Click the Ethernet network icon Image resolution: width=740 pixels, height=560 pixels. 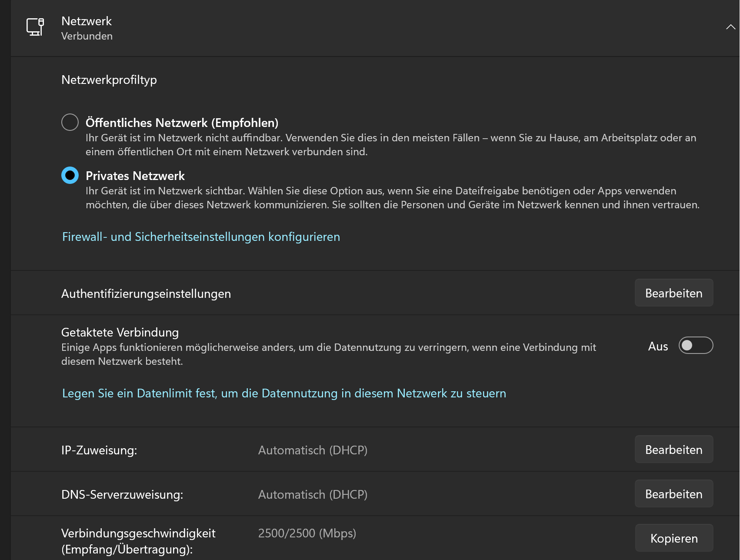(35, 27)
